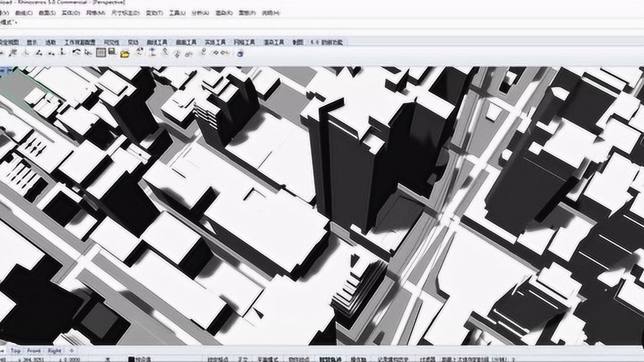Switch to the Front viewport tab
The width and height of the screenshot is (644, 362).
tap(34, 350)
